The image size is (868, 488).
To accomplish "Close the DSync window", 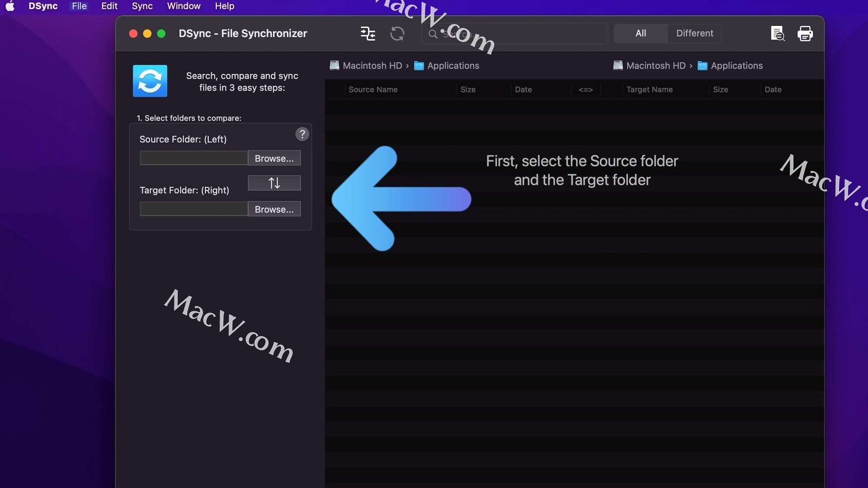I will pyautogui.click(x=133, y=34).
